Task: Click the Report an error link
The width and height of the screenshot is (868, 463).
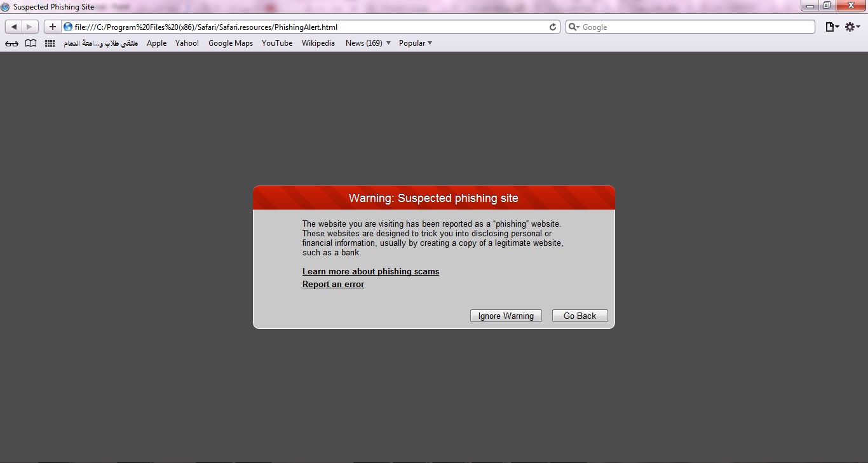Action: click(333, 284)
